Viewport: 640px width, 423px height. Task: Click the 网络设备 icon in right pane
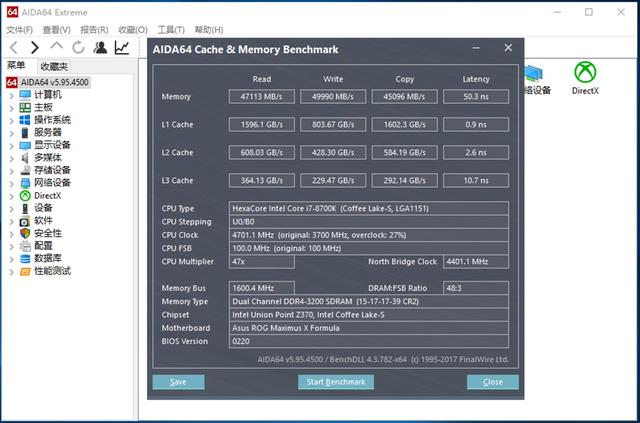(x=534, y=73)
